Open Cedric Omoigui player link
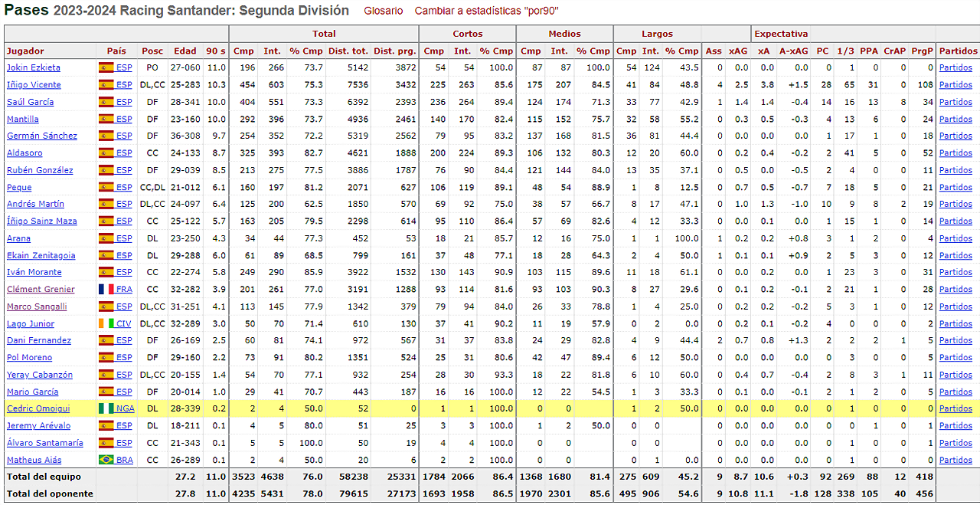The width and height of the screenshot is (980, 505). point(38,408)
